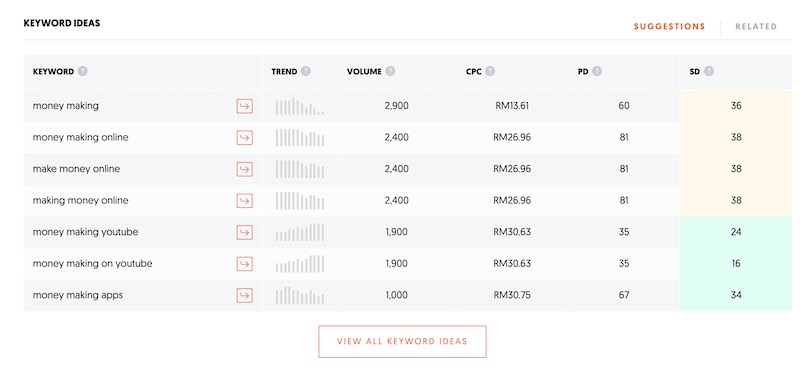The image size is (800, 378).
Task: Select keyword 'making money online'
Action: pyautogui.click(x=81, y=200)
